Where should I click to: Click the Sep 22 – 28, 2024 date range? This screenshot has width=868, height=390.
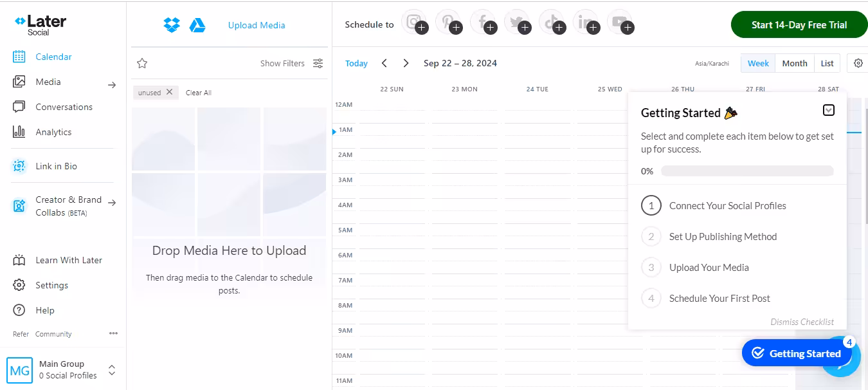point(460,63)
